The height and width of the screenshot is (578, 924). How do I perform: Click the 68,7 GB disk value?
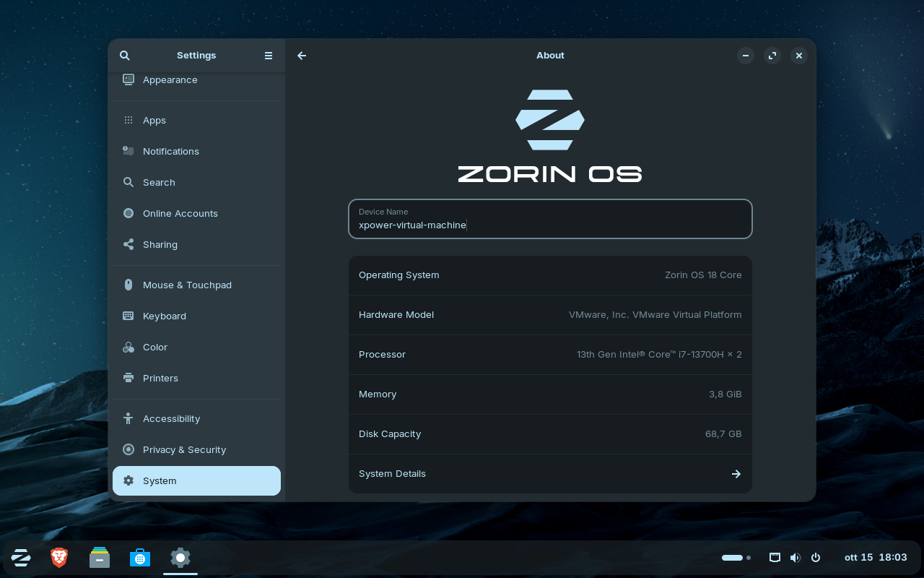click(x=723, y=434)
